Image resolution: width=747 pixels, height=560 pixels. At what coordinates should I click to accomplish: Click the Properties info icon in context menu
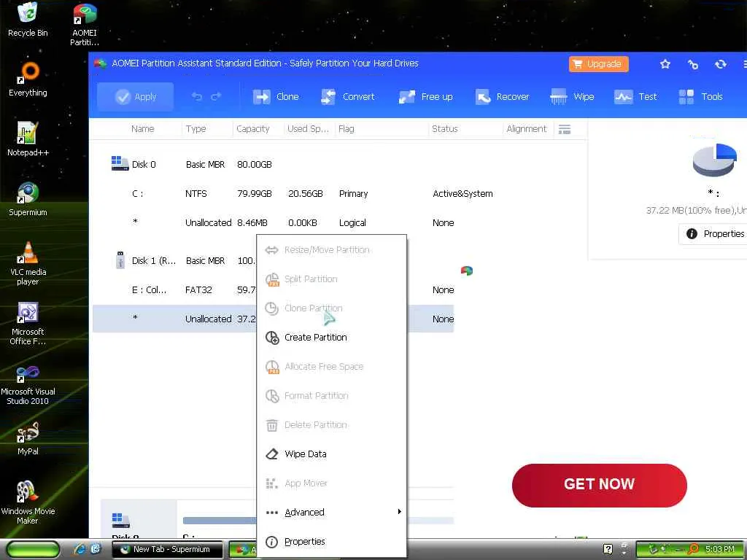(x=271, y=542)
